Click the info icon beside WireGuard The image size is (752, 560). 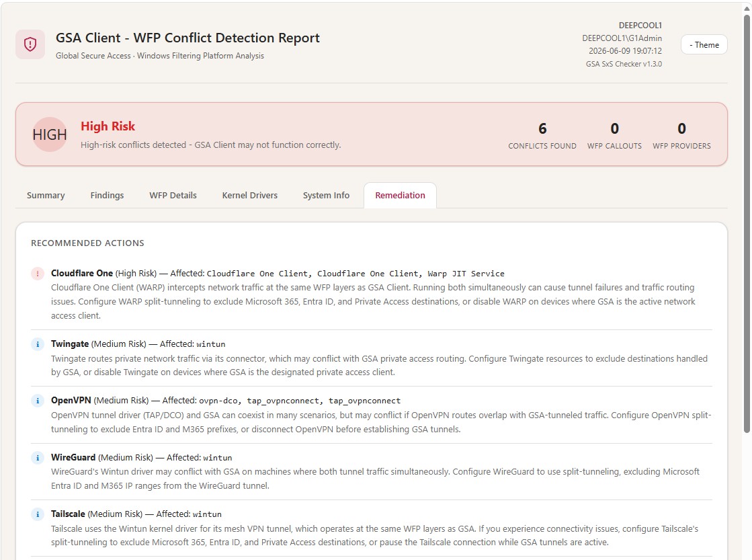point(38,458)
